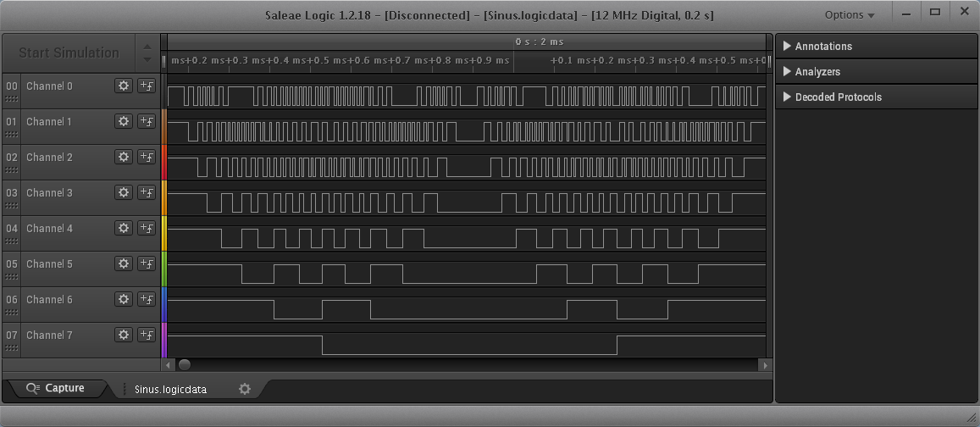Click the capture settings down arrow
The height and width of the screenshot is (427, 980).
[147, 60]
